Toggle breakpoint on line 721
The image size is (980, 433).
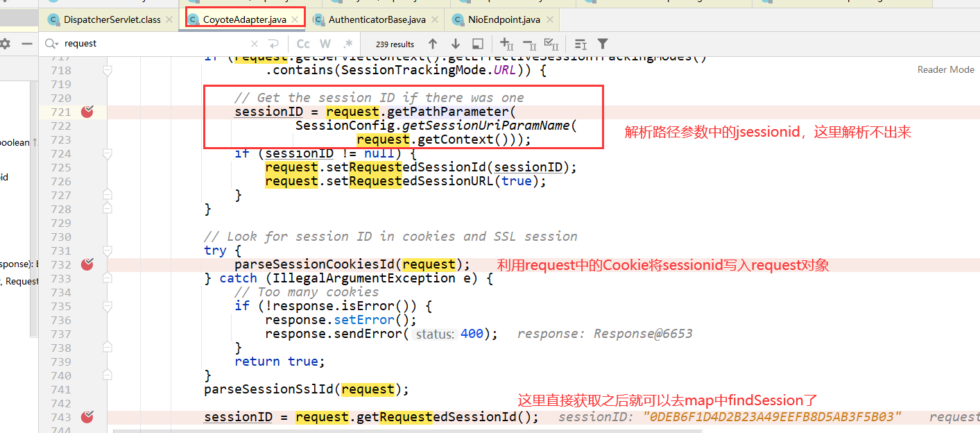(x=86, y=112)
